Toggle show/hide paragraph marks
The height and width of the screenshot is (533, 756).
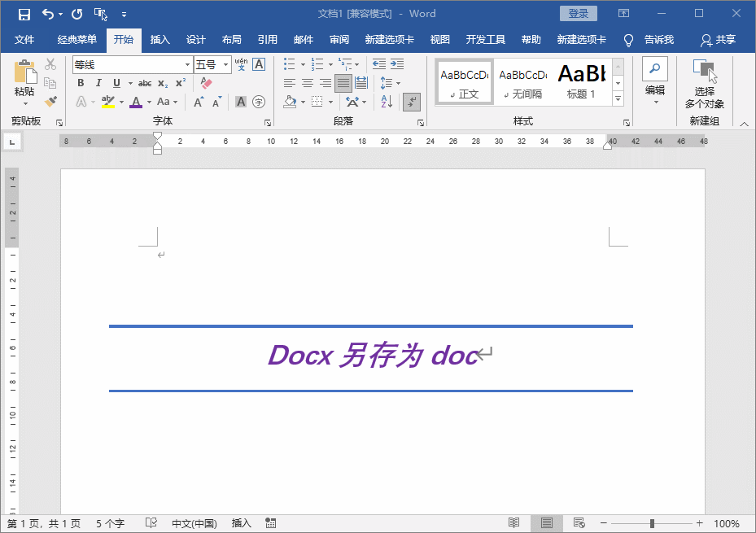click(x=412, y=102)
